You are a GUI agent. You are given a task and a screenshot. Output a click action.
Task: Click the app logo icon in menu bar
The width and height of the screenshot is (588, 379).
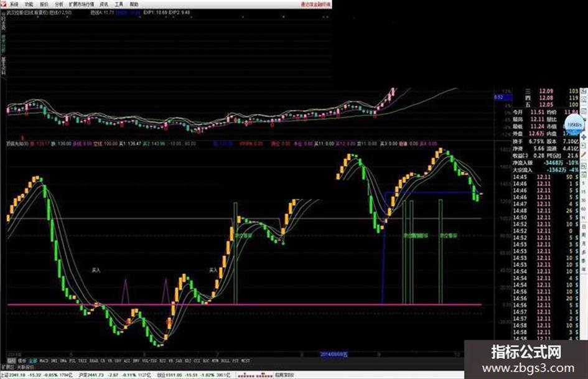(x=3, y=4)
